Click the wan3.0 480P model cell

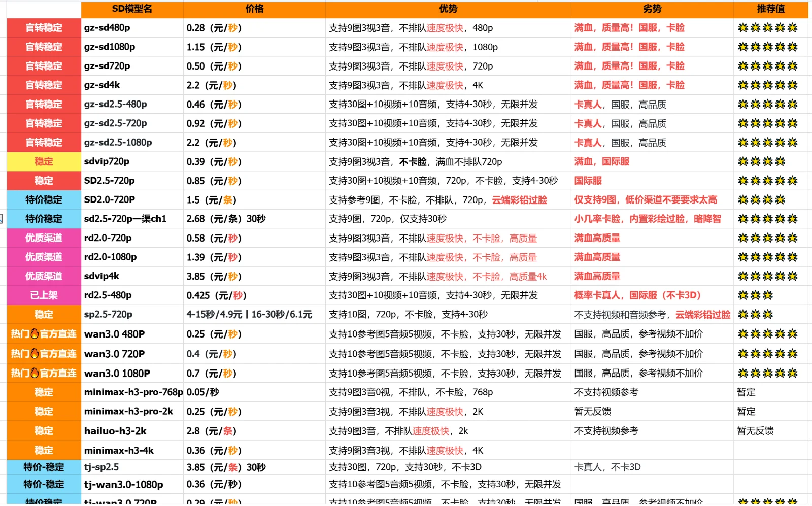pyautogui.click(x=132, y=334)
